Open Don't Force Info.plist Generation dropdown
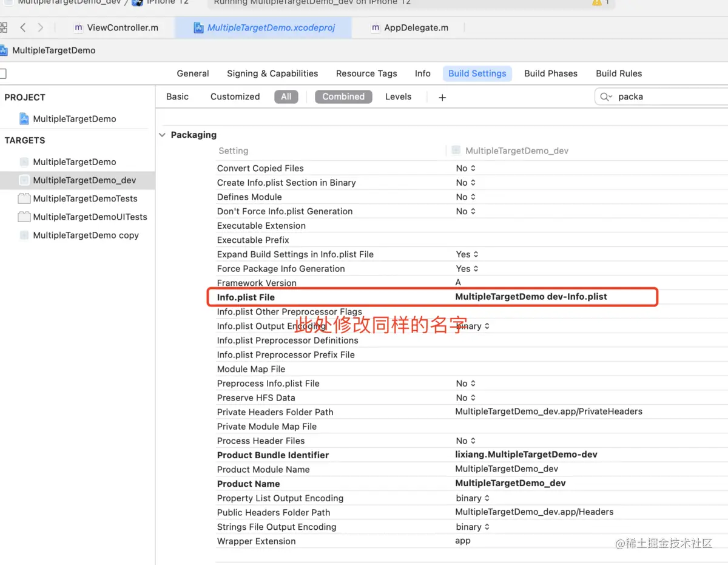This screenshot has width=728, height=565. coord(466,211)
